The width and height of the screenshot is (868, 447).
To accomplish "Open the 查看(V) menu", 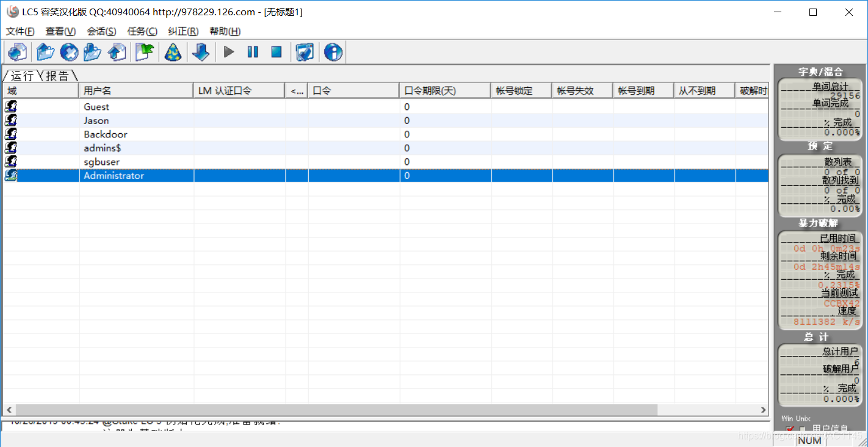I will [x=60, y=31].
